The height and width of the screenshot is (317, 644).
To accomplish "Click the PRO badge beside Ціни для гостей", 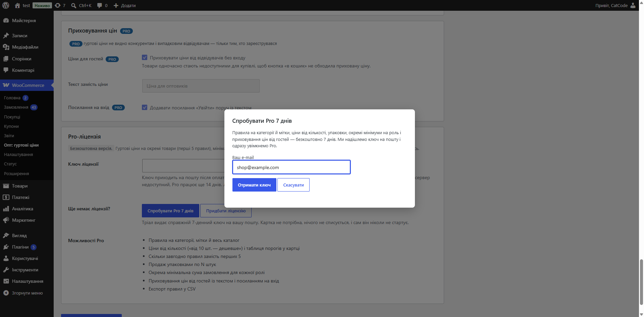I will pyautogui.click(x=112, y=59).
